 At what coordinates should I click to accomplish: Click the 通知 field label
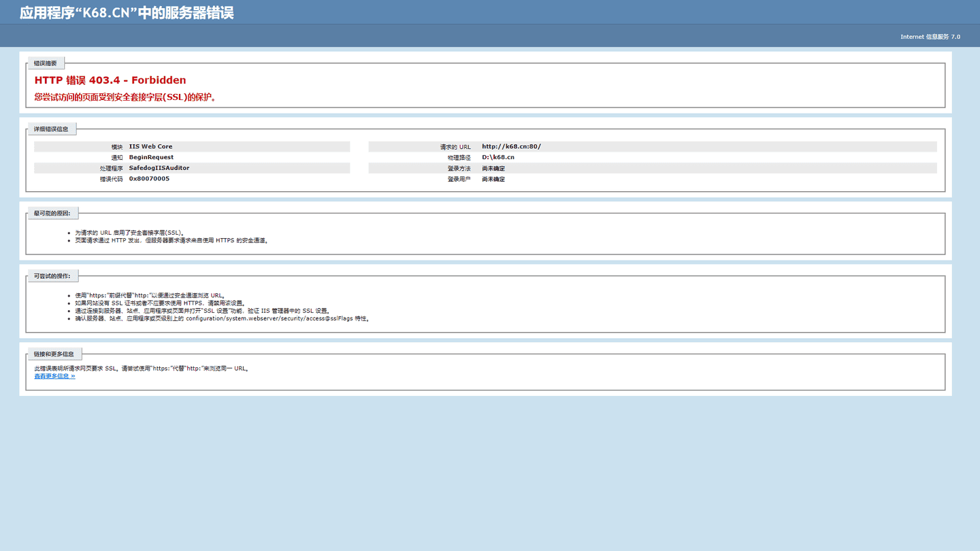pos(117,158)
